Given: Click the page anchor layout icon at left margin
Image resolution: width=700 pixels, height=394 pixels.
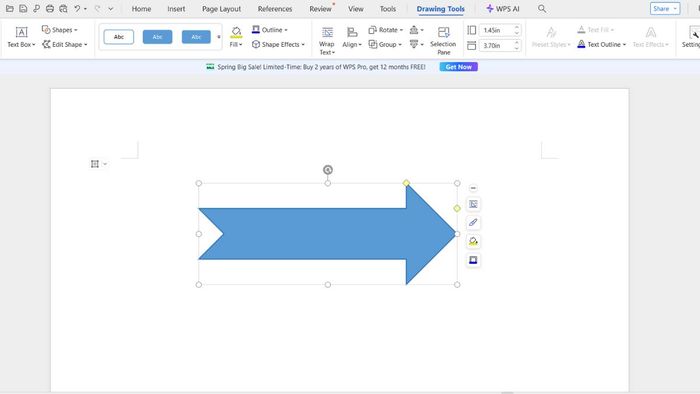Looking at the screenshot, I should coord(95,164).
